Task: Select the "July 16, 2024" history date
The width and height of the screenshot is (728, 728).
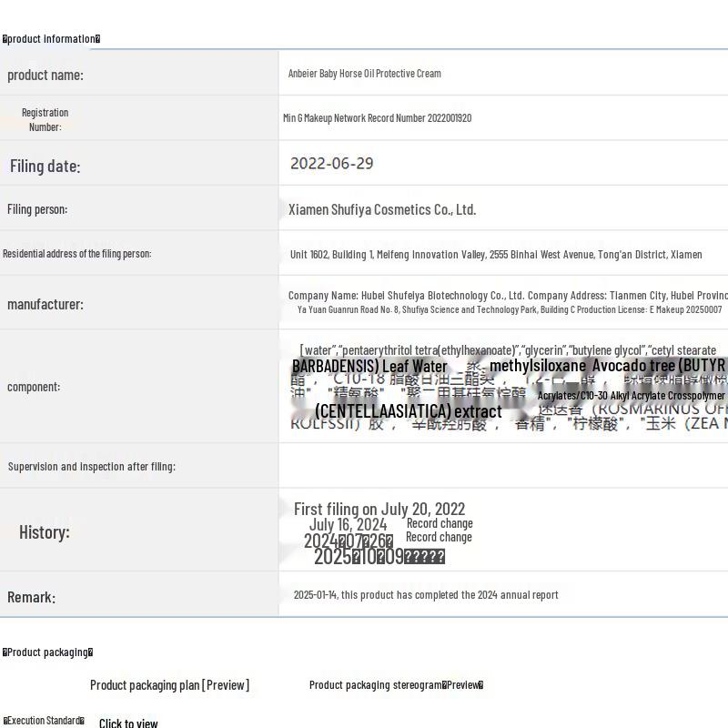Action: (349, 525)
